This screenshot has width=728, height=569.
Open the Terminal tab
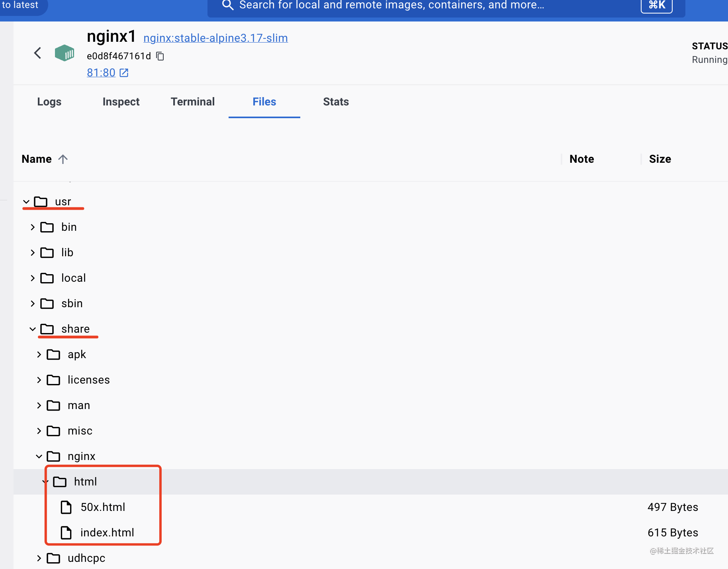tap(193, 102)
